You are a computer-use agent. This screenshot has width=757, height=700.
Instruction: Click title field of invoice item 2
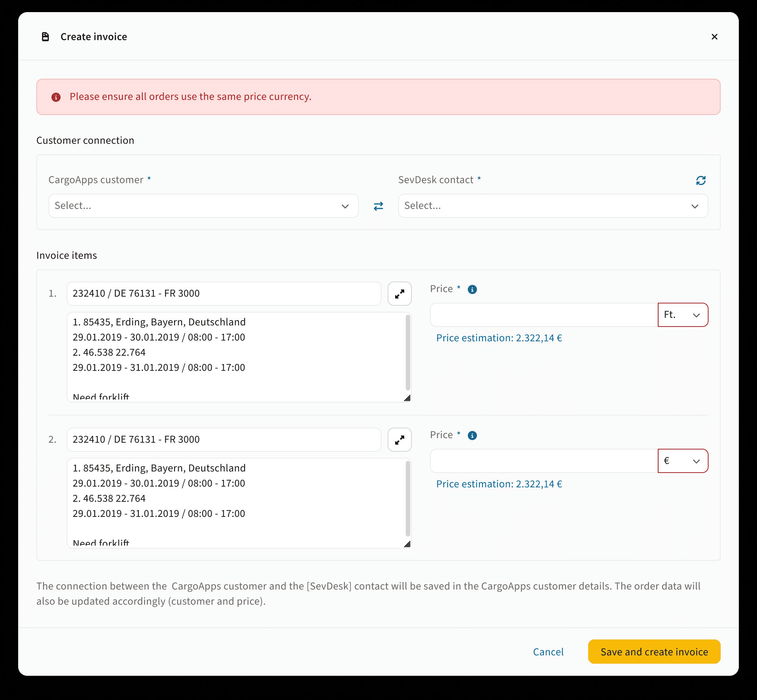224,440
